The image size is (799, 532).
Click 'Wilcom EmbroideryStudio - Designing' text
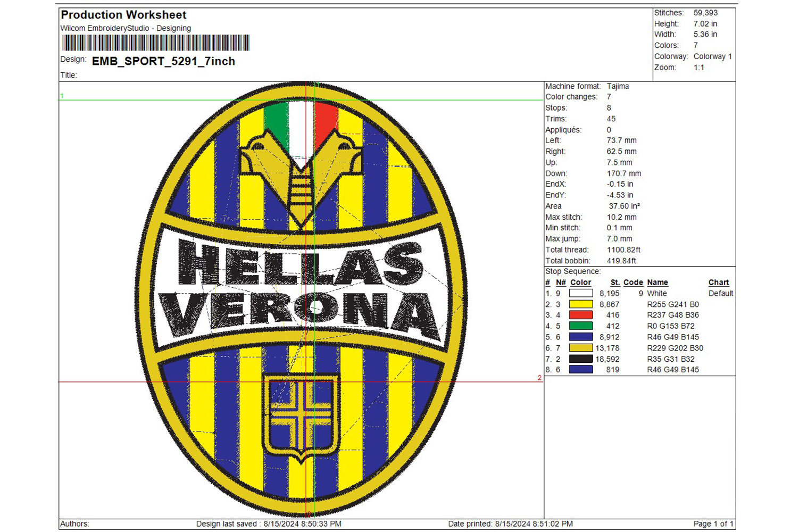click(126, 28)
